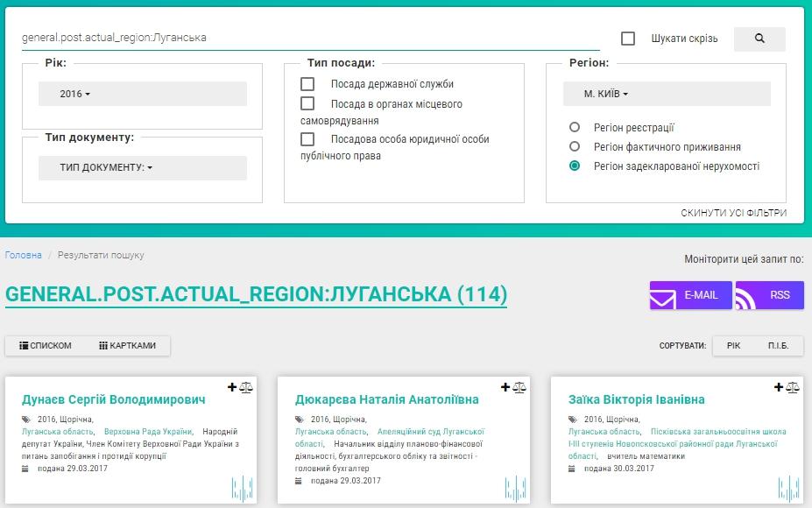Click bar chart icon on Дунаєв card
Image resolution: width=812 pixels, height=508 pixels.
[243, 488]
